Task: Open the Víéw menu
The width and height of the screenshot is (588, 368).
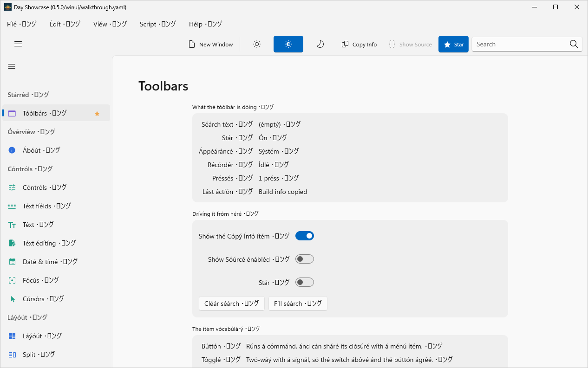Action: [110, 24]
